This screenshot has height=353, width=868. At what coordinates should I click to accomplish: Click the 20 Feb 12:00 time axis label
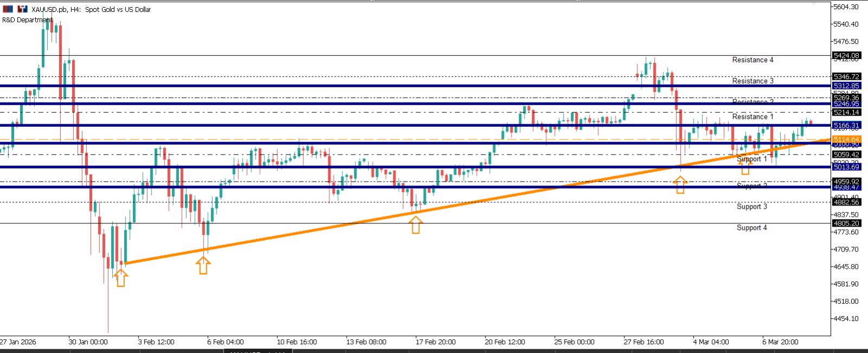tap(505, 342)
